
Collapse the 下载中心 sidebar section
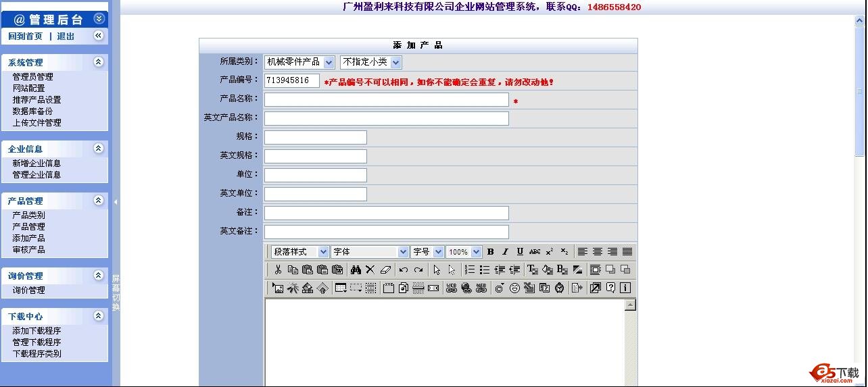99,315
